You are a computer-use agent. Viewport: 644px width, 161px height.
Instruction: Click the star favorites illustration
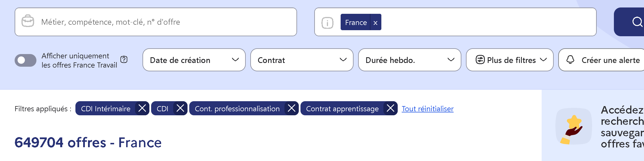(573, 126)
